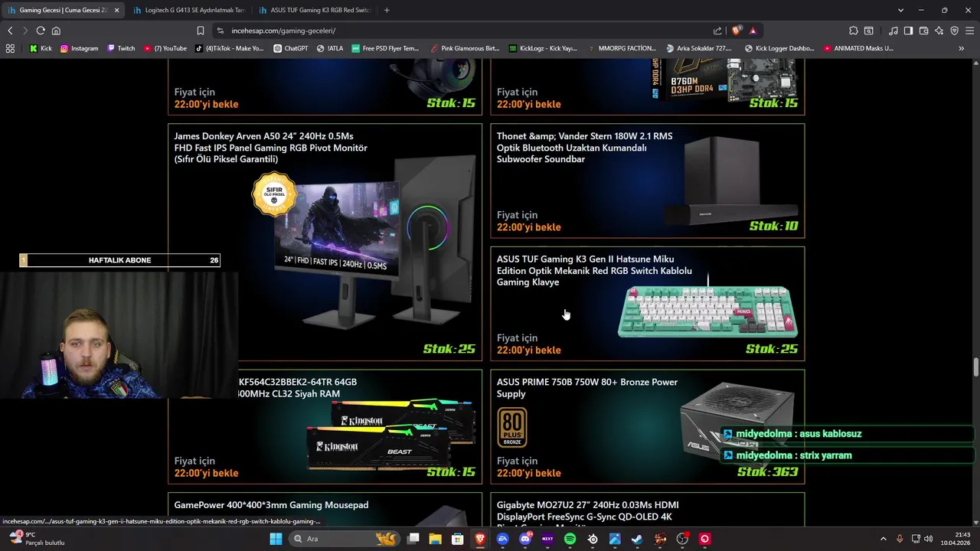Image resolution: width=980 pixels, height=551 pixels.
Task: Open site settings icon in address bar
Action: [220, 31]
